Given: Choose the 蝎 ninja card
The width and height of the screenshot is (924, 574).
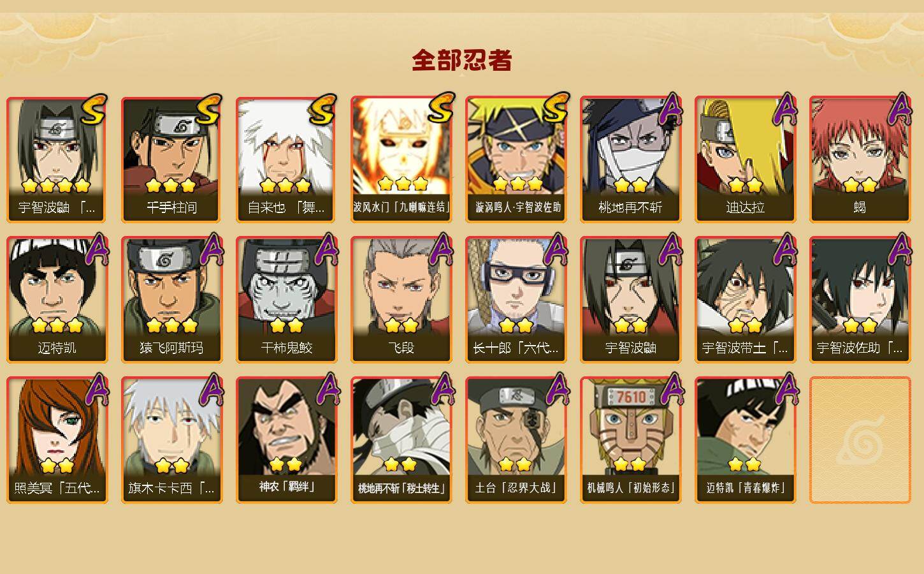Looking at the screenshot, I should 860,159.
